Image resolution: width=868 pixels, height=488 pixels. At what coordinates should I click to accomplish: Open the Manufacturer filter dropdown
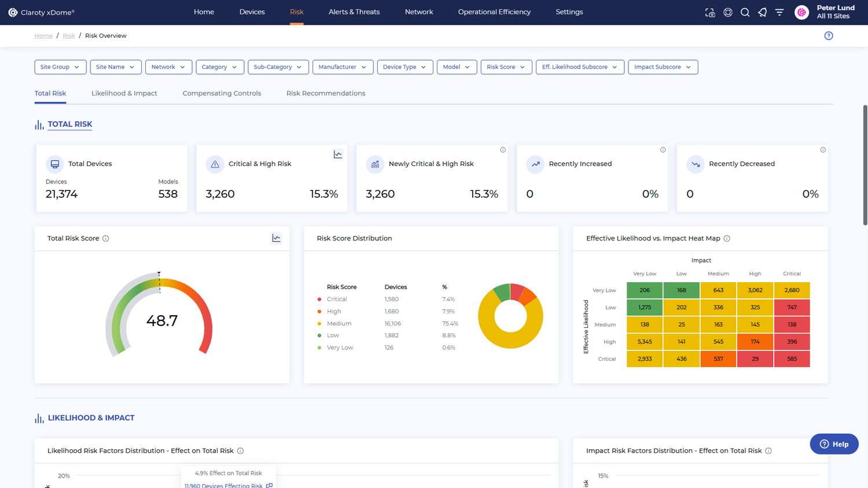pyautogui.click(x=343, y=67)
